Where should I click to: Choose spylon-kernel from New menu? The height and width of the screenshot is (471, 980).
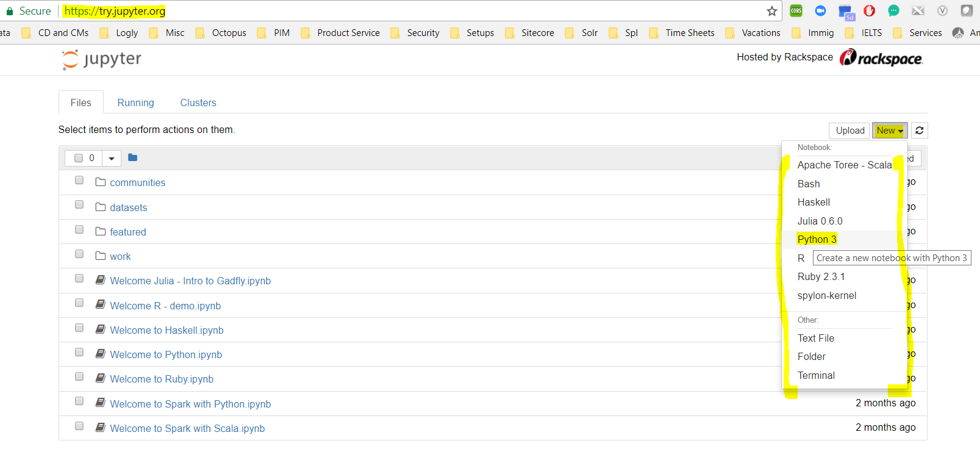[x=845, y=295]
